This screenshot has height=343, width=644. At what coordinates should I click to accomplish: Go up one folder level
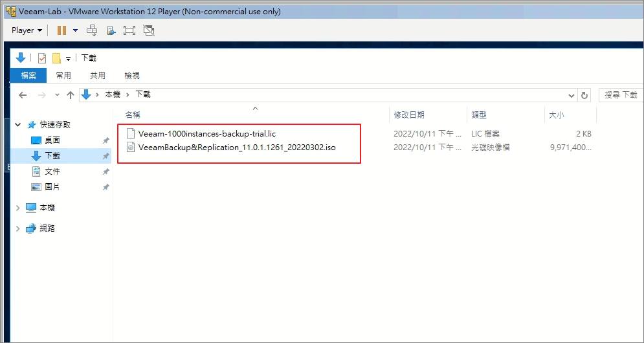71,95
